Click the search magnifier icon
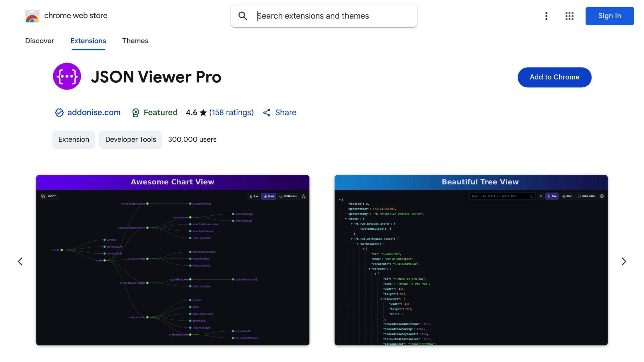 click(242, 16)
